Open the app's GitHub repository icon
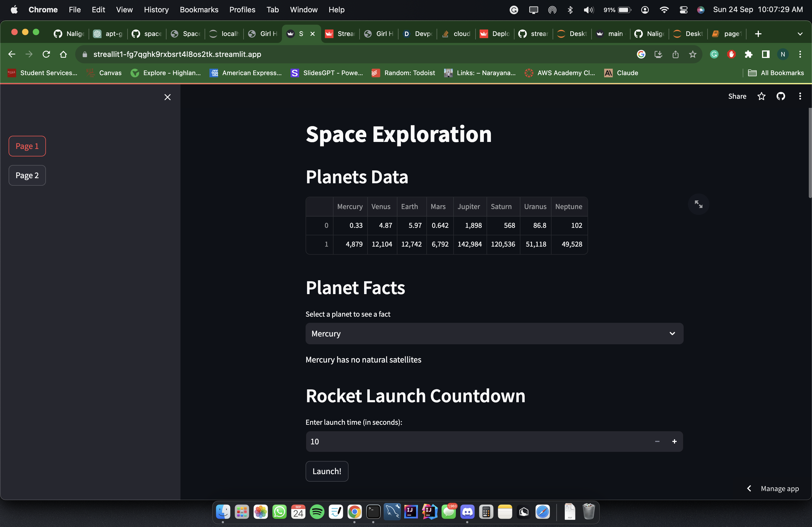The width and height of the screenshot is (812, 527). point(781,96)
